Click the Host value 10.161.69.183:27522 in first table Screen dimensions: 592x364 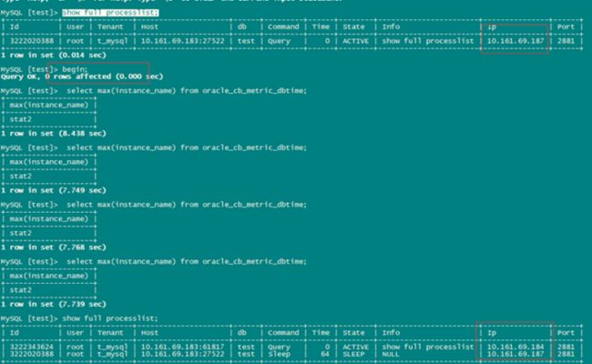pyautogui.click(x=182, y=41)
